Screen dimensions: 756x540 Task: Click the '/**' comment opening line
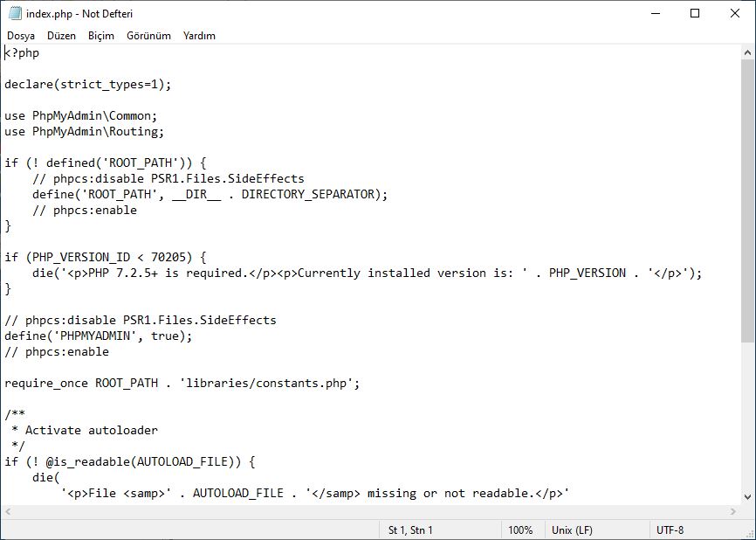15,414
